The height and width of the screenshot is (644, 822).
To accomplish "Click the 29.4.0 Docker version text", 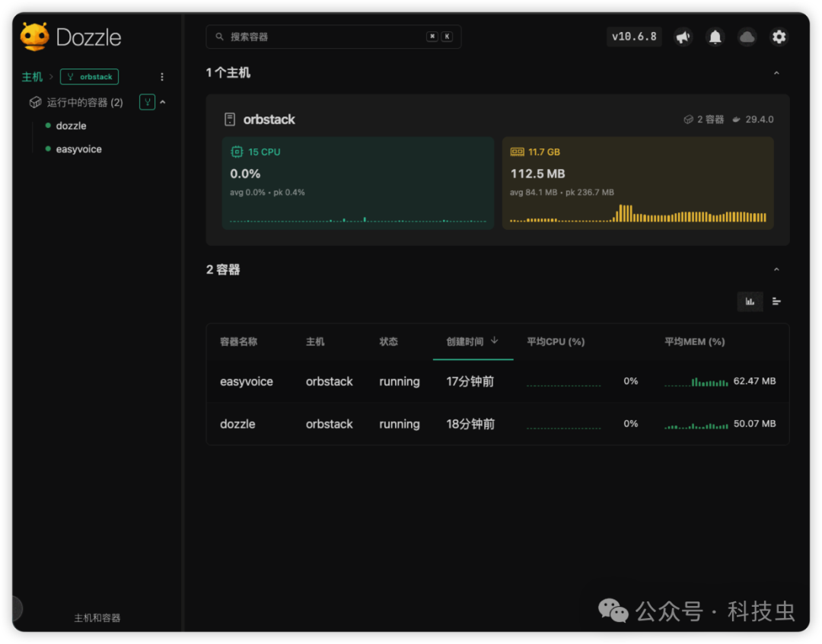I will (x=760, y=120).
